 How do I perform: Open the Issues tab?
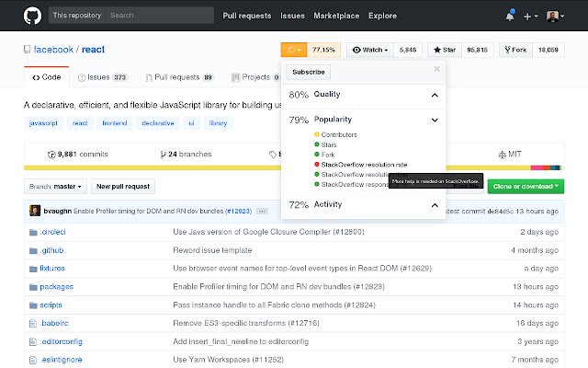pyautogui.click(x=103, y=77)
